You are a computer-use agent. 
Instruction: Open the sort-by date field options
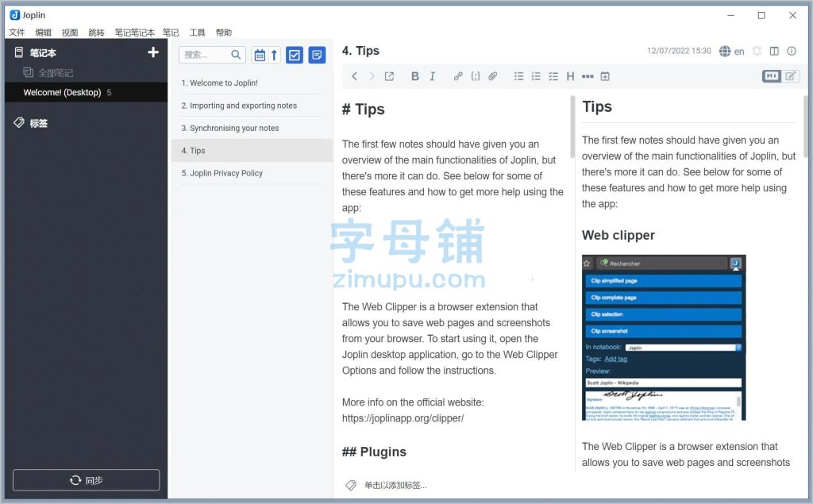click(260, 55)
